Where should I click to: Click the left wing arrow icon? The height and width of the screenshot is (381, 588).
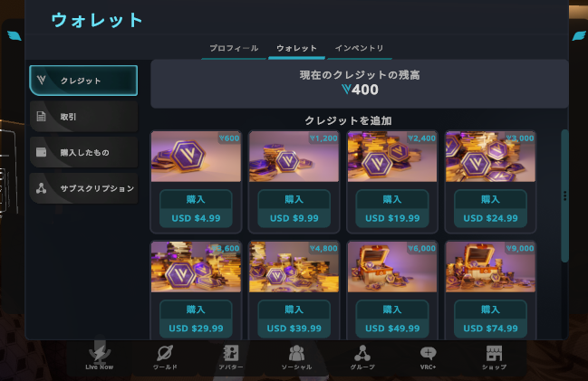pyautogui.click(x=14, y=36)
